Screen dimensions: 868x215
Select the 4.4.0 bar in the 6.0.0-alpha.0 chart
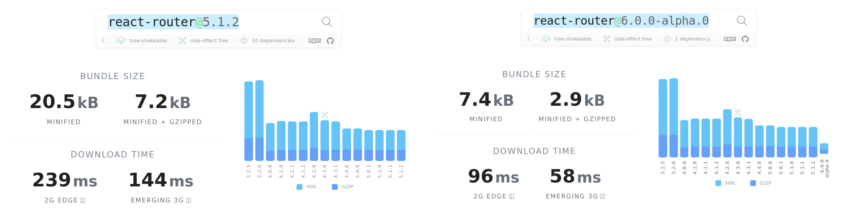coord(759,141)
